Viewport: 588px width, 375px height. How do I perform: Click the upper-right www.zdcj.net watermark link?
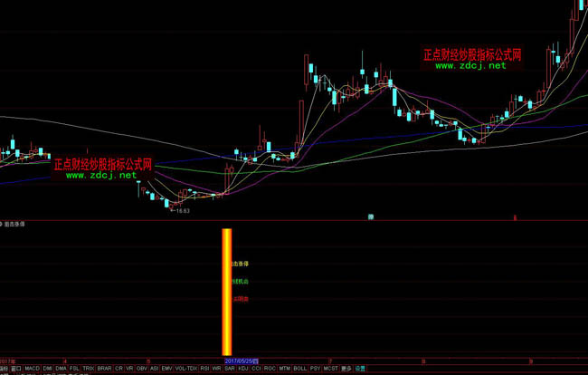(x=469, y=67)
